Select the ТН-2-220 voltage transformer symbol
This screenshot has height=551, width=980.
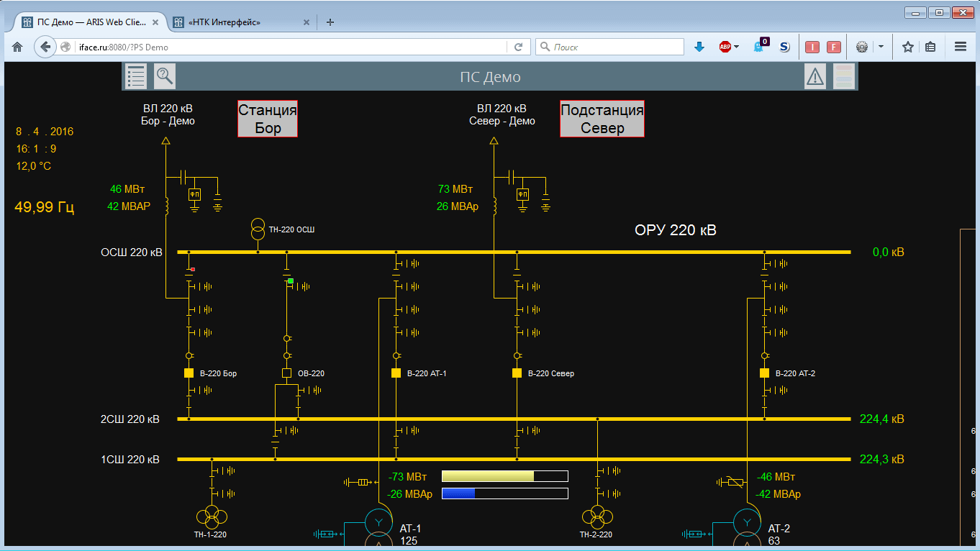[x=597, y=516]
